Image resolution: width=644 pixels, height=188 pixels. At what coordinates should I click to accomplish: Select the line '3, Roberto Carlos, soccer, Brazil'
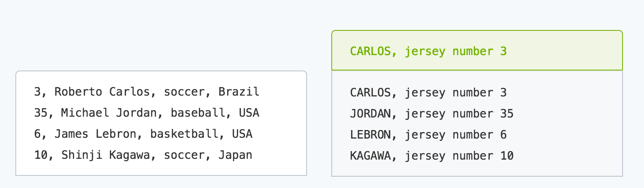point(147,92)
